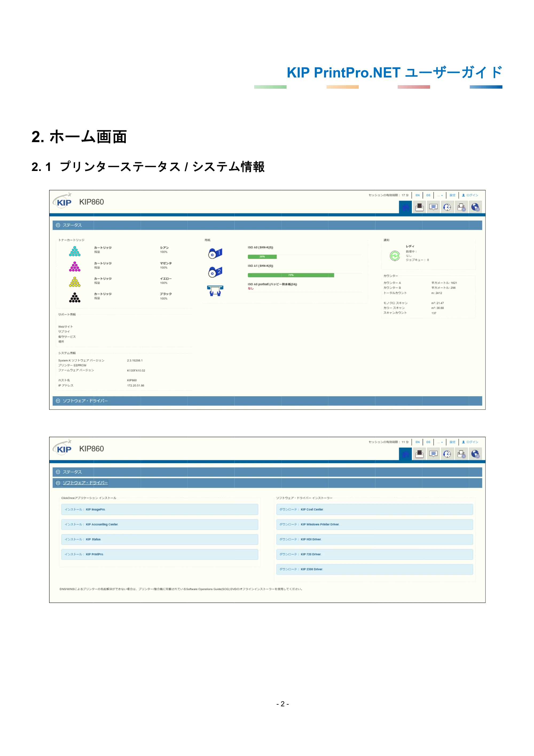This screenshot has height=756, width=534.
Task: Open the printer queue icon in the upper screenshot
Action: tap(419, 207)
